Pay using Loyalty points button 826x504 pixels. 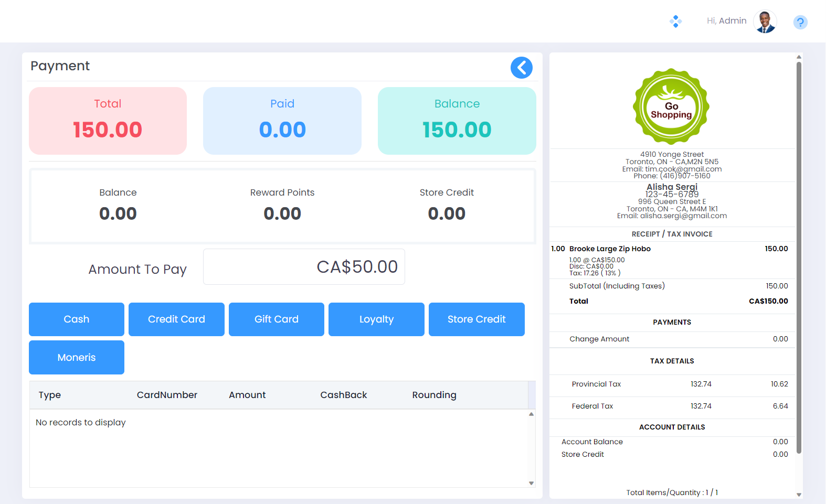(x=376, y=319)
